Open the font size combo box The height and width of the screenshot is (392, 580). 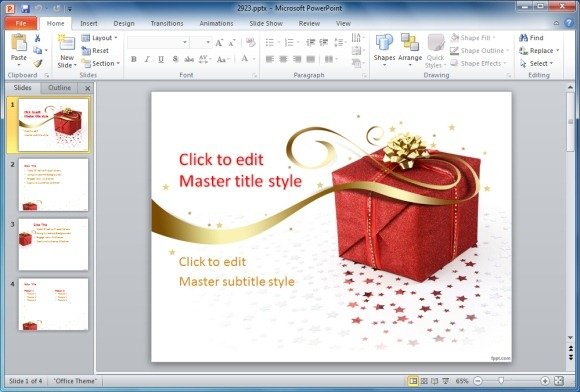tap(201, 43)
